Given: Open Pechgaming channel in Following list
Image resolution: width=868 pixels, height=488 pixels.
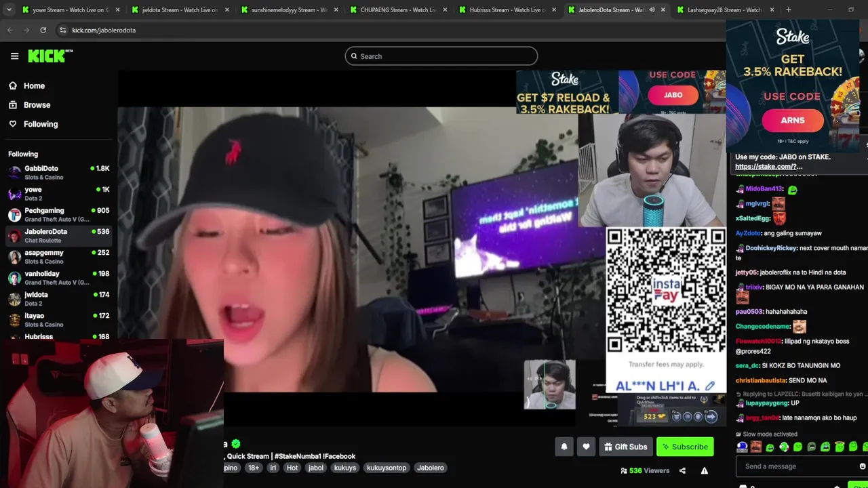Looking at the screenshot, I should click(x=58, y=214).
